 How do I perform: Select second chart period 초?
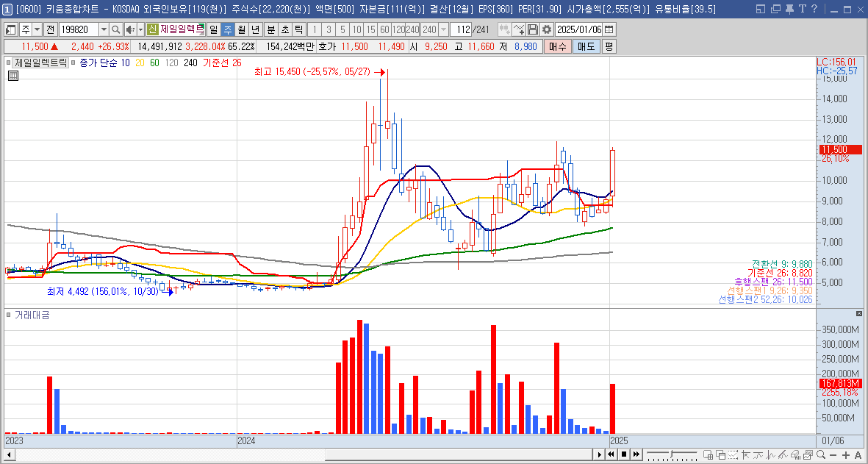[284, 29]
